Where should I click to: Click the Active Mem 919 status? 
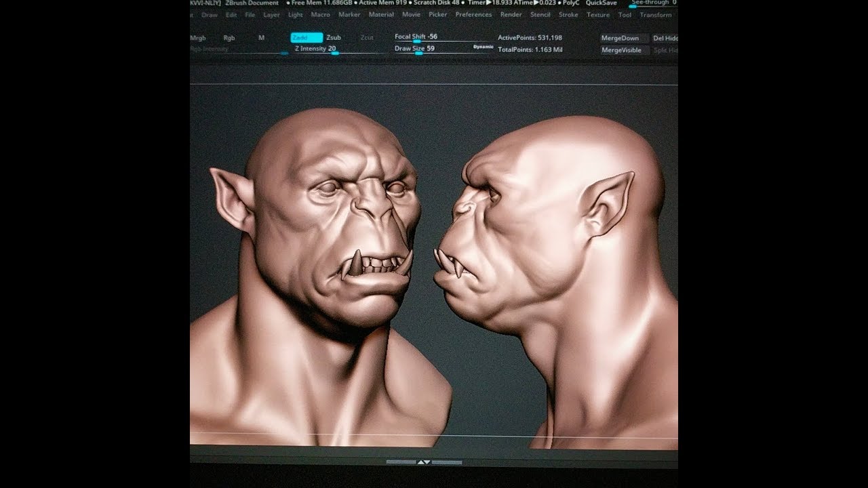(384, 3)
